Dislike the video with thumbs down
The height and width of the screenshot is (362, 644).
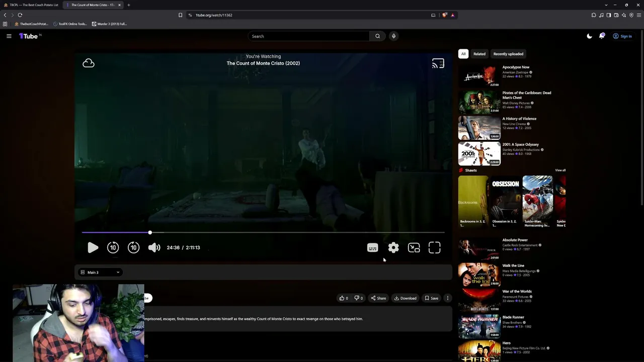[x=358, y=298]
